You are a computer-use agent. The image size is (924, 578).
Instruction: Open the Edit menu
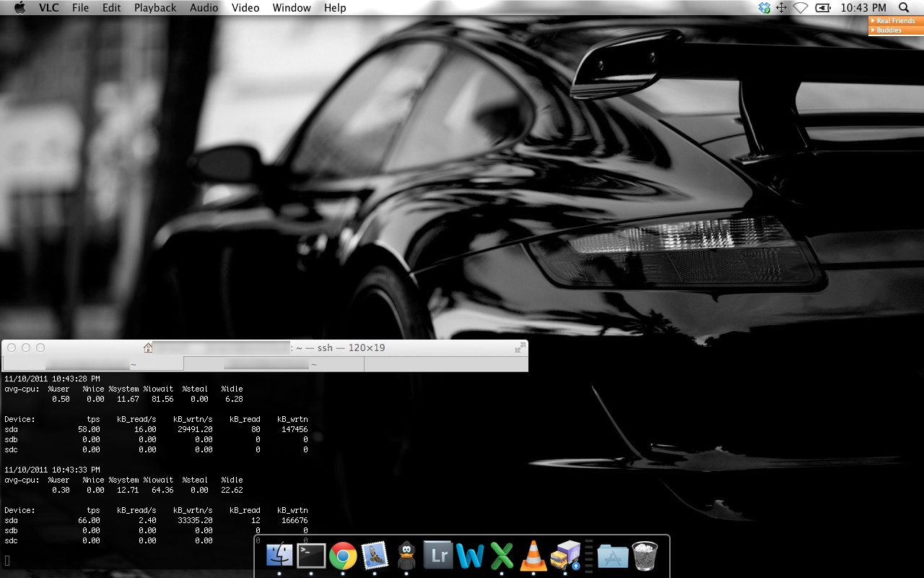111,8
